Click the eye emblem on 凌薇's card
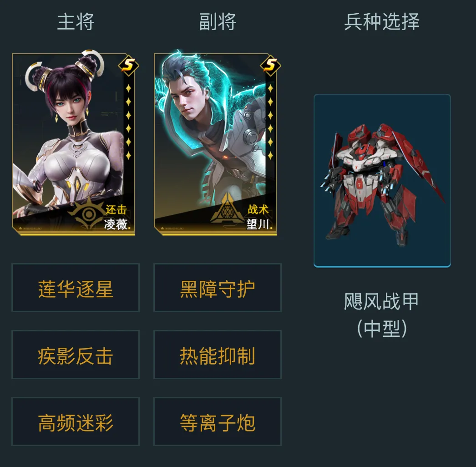This screenshot has height=467, width=476. point(88,214)
